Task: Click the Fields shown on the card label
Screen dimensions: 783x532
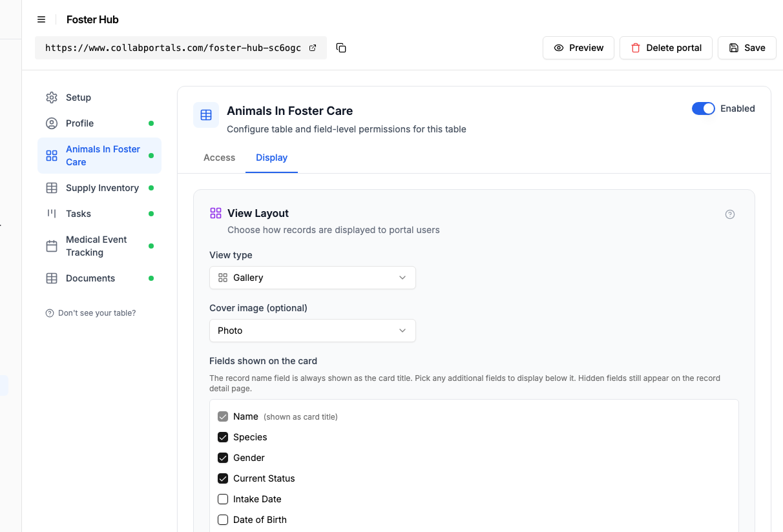Action: click(x=263, y=361)
